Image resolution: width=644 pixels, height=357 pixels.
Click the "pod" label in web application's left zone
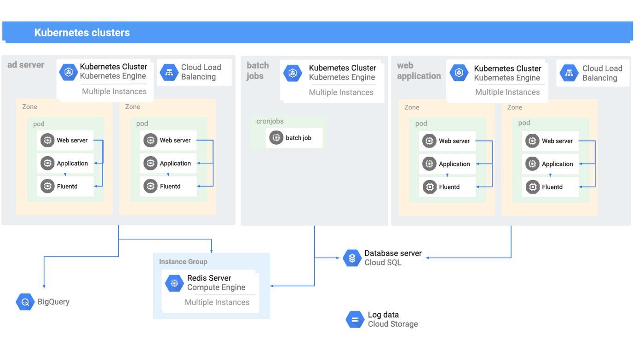coord(421,124)
